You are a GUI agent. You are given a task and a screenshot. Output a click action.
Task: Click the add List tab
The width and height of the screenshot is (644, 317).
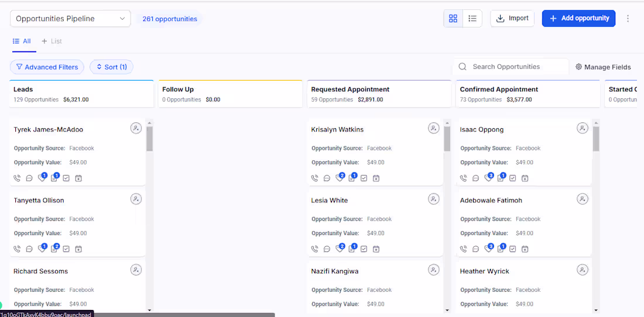click(x=52, y=42)
